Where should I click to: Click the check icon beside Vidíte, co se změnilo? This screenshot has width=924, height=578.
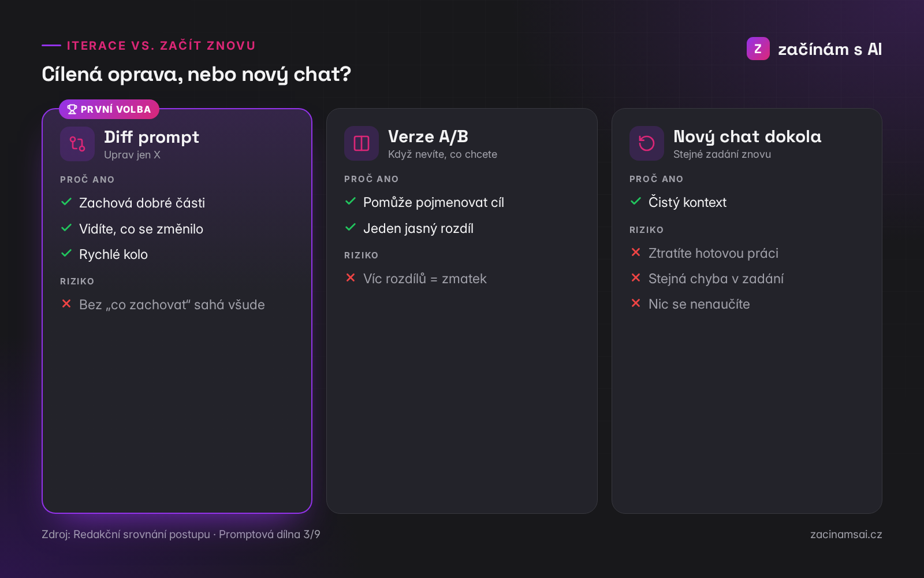click(x=66, y=228)
